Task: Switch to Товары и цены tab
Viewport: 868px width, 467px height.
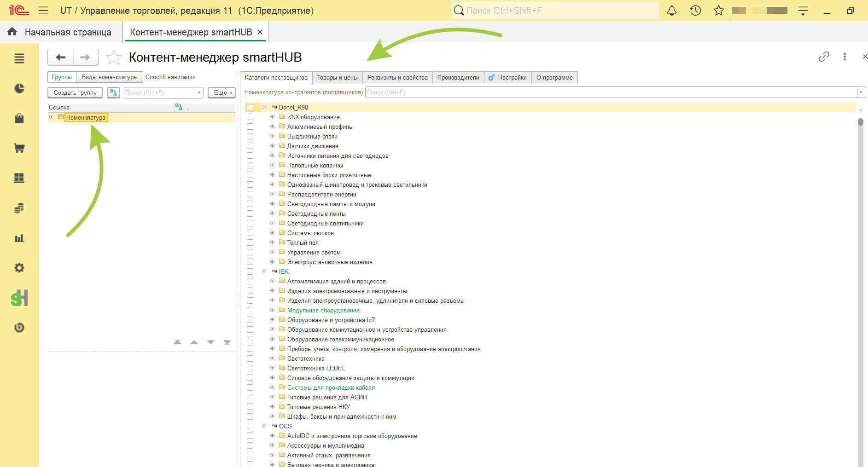Action: pos(337,78)
